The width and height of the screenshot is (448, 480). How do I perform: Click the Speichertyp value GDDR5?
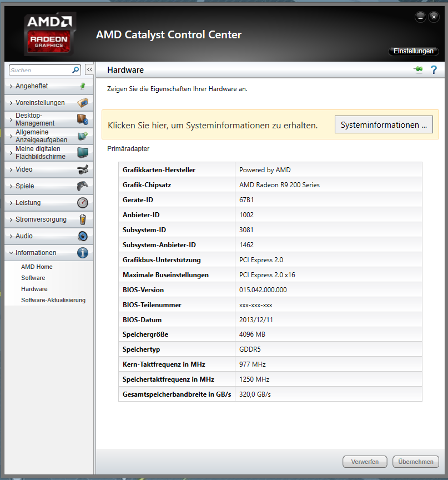[x=250, y=349]
